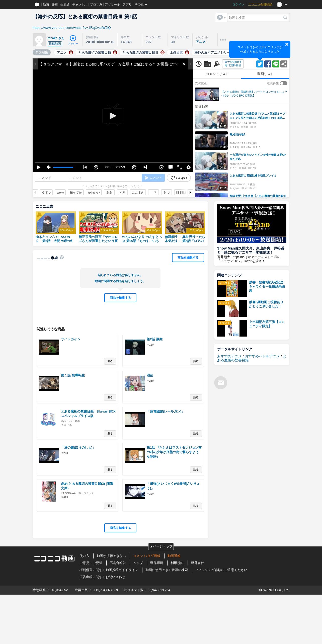The image size is (322, 644).
Task: Open watch-later clock icon
Action: (198, 64)
